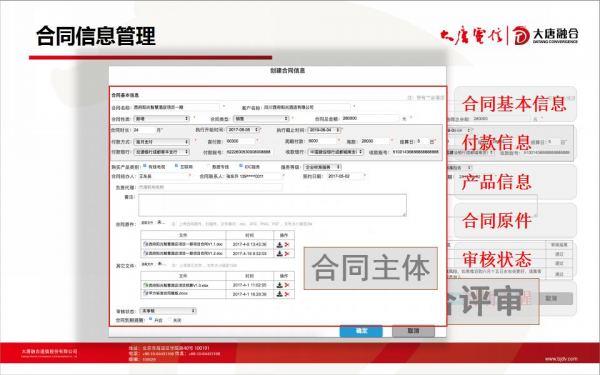Select the 关闭 radio for 合同到期提醒
Viewport: 600px width, 375px height.
click(x=170, y=320)
